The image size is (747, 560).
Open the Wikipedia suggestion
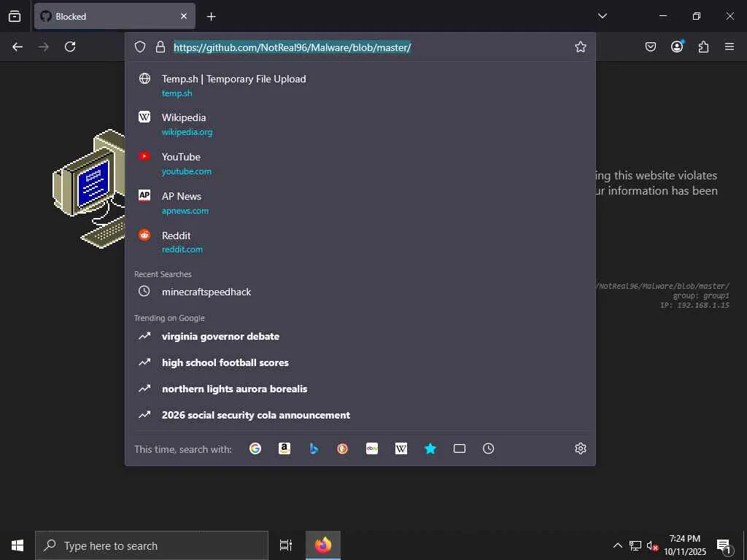(360, 124)
